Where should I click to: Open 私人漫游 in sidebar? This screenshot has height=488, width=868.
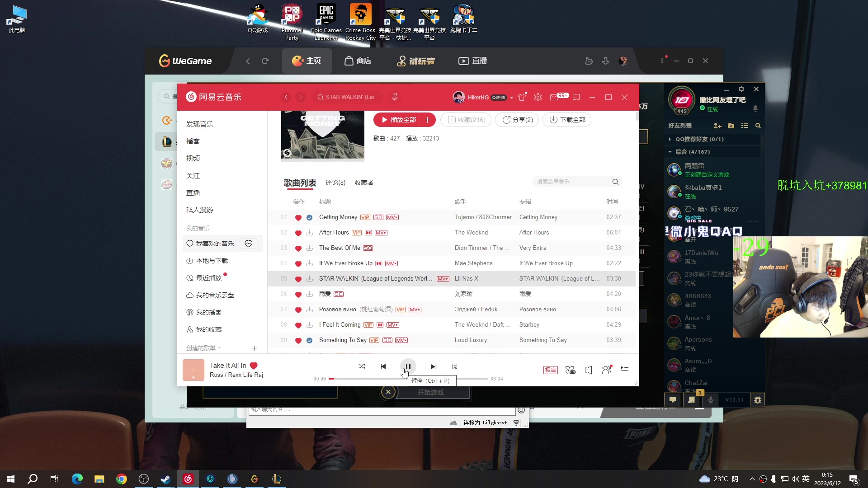(x=200, y=210)
